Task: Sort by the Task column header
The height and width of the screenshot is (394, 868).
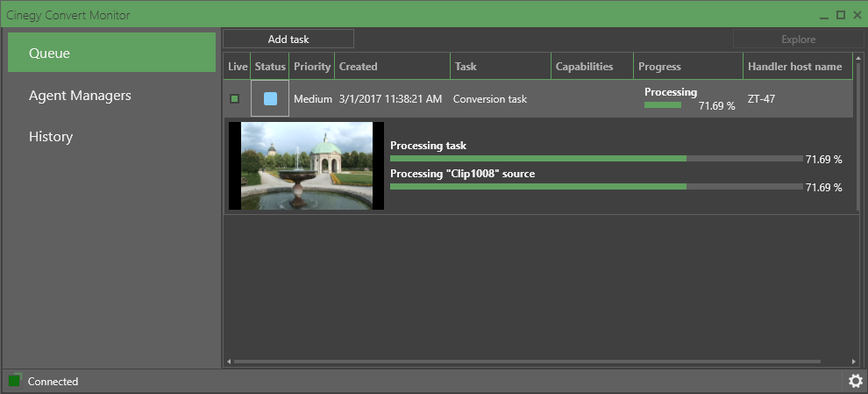Action: coord(501,67)
